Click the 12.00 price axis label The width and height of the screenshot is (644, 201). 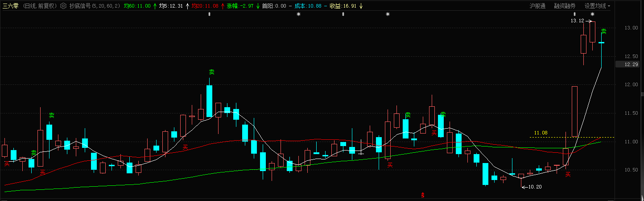pyautogui.click(x=632, y=85)
